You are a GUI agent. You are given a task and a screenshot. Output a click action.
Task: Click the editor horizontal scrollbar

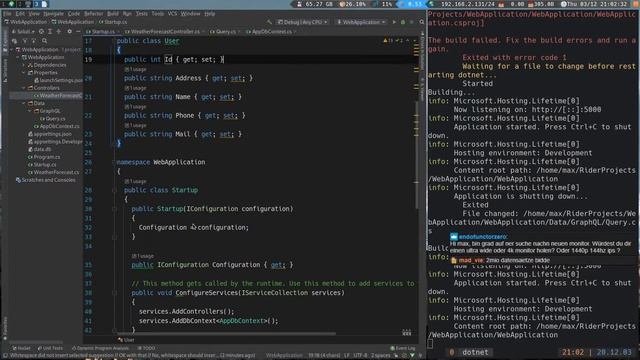tap(226, 333)
